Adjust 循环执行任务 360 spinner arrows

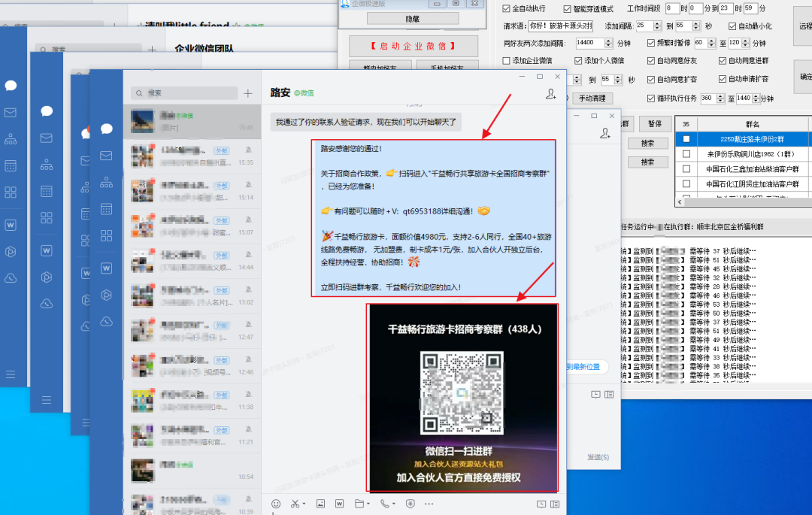point(720,98)
